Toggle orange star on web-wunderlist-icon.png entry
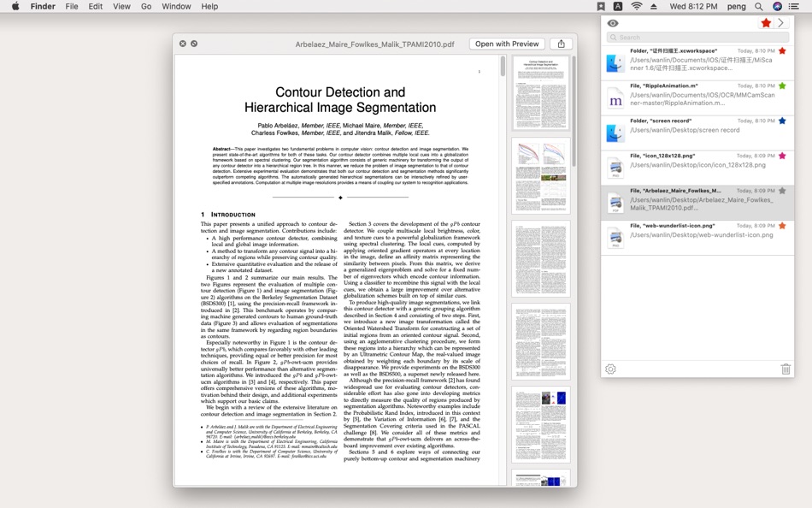812x508 pixels. tap(782, 226)
